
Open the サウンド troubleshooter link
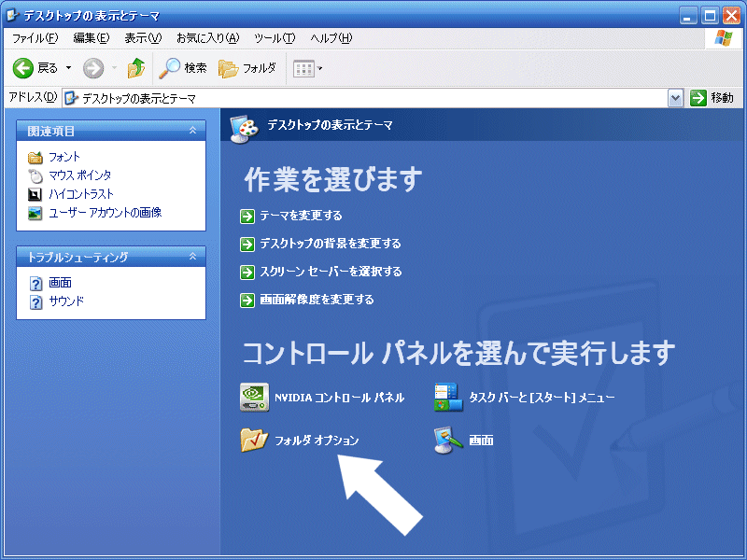[66, 301]
